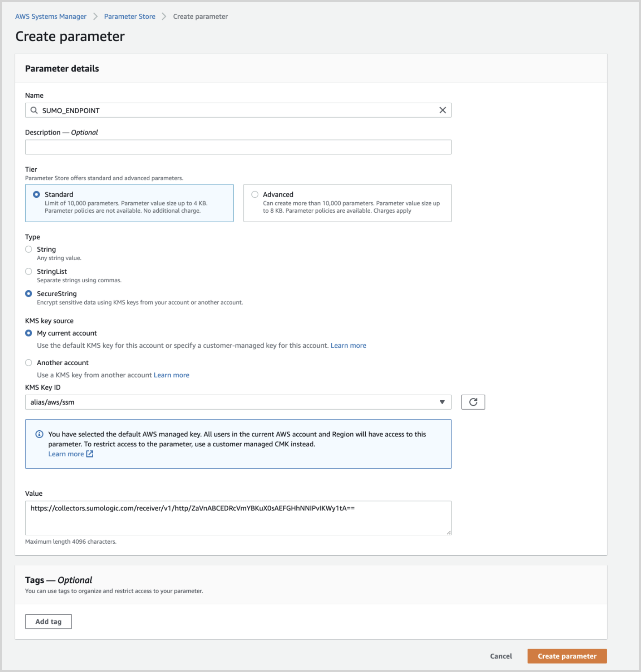Click the Create parameter button
Image resolution: width=641 pixels, height=672 pixels.
[567, 656]
